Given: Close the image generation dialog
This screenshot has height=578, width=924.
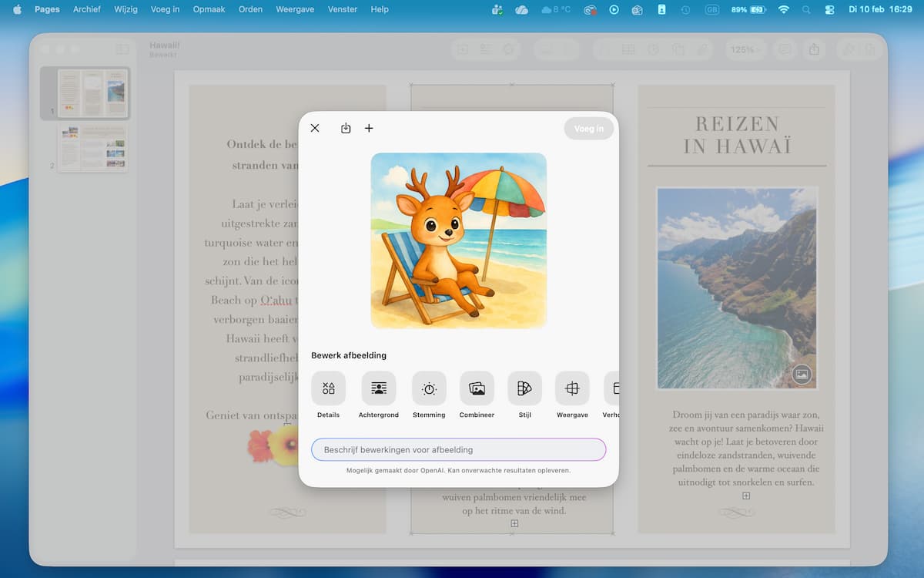Looking at the screenshot, I should pyautogui.click(x=315, y=128).
